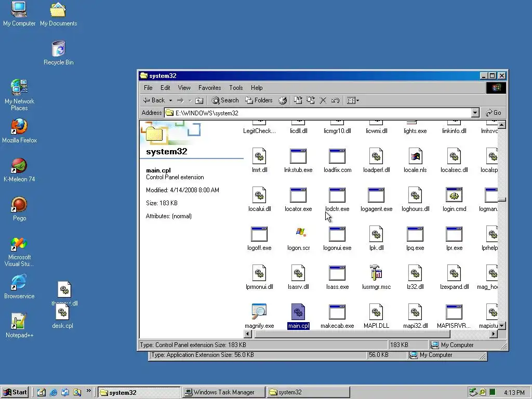This screenshot has width=532, height=399.
Task: Select the main.cpl file icon
Action: tap(298, 312)
